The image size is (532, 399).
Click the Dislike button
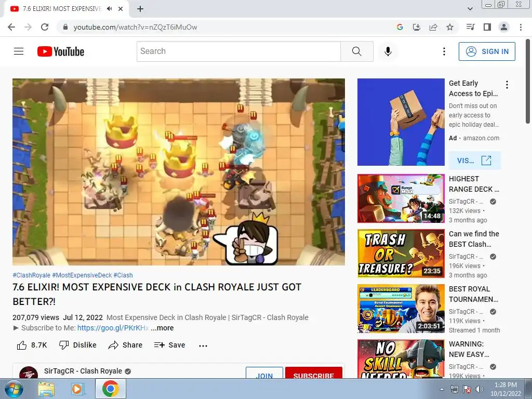tap(78, 345)
